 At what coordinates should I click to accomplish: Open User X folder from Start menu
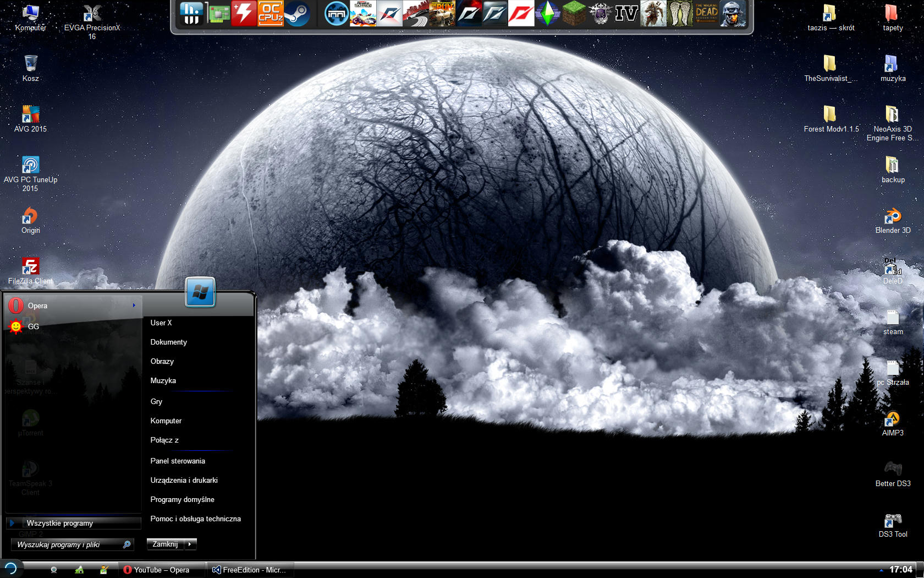click(x=161, y=323)
